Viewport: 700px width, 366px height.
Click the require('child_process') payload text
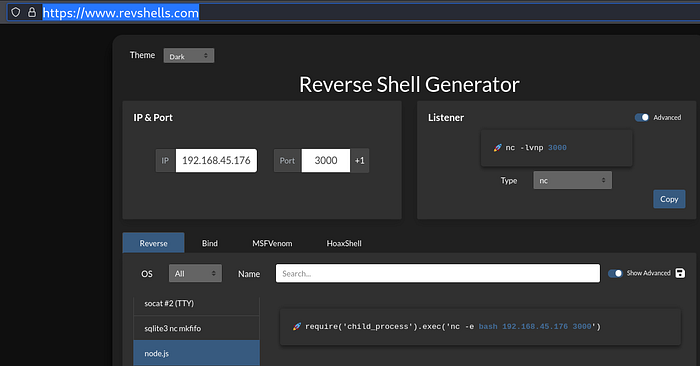(453, 327)
